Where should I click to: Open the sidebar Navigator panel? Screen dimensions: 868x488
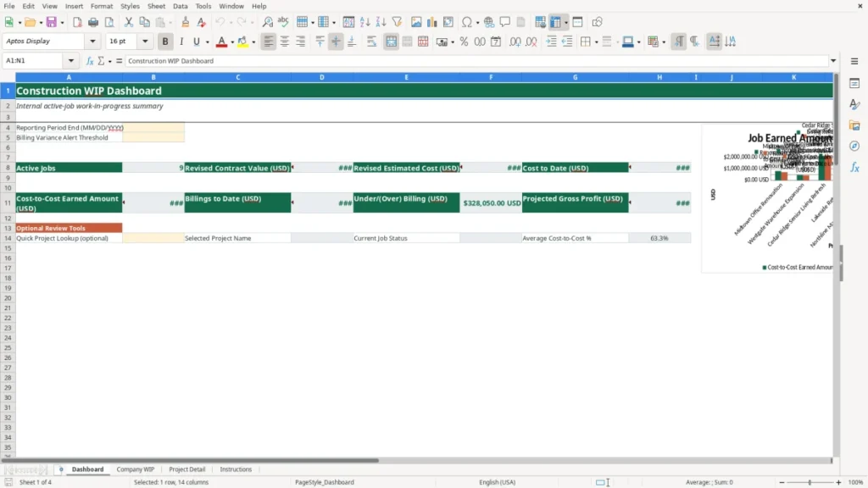click(x=854, y=146)
